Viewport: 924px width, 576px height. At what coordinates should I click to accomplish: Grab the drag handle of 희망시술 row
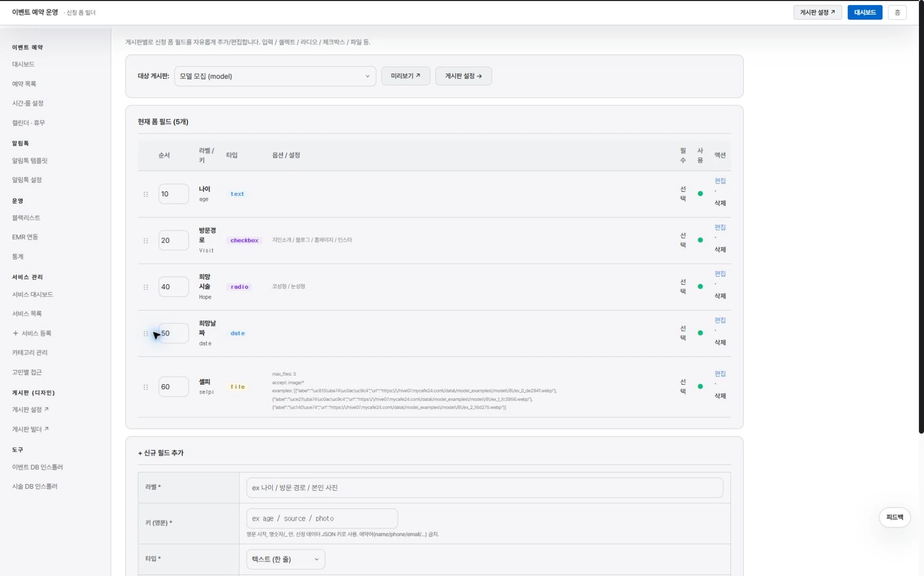[146, 287]
